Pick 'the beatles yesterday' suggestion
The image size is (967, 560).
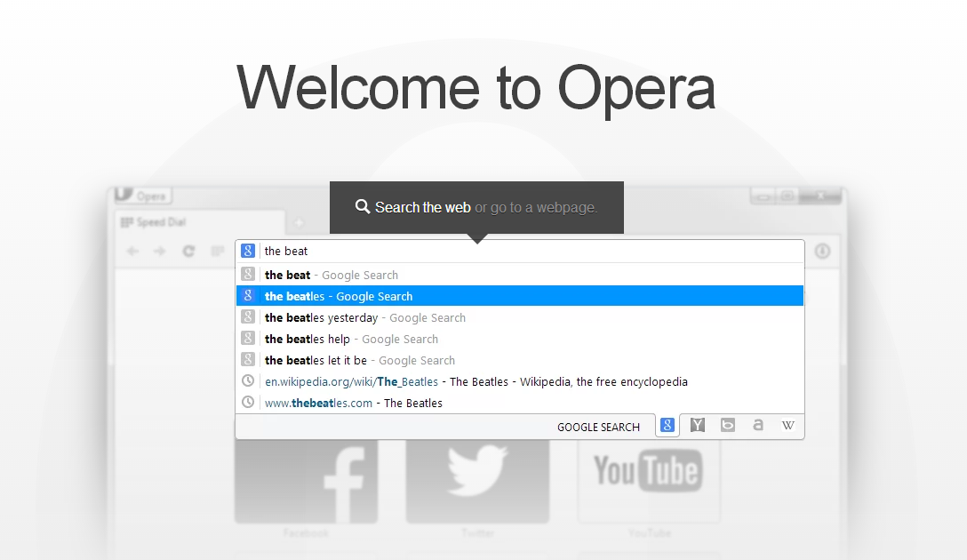click(x=520, y=317)
